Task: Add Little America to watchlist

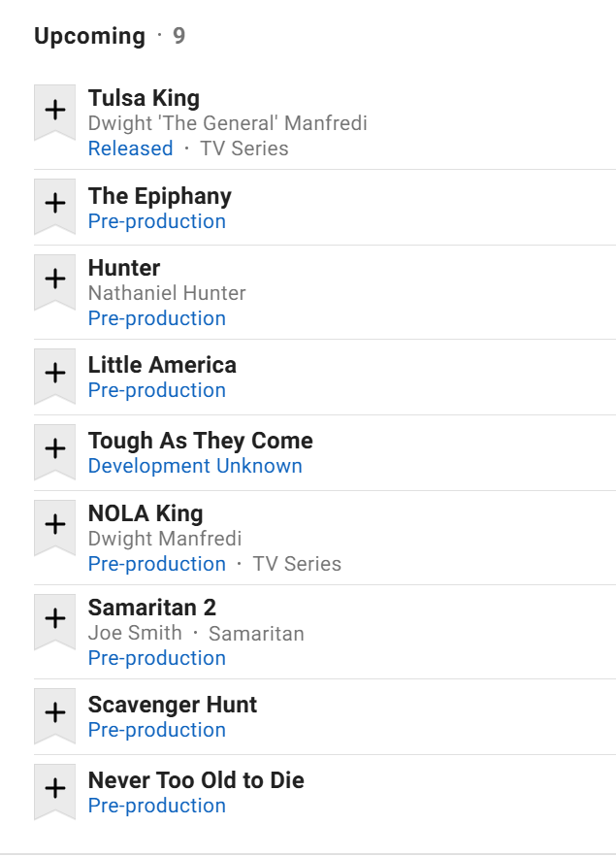Action: pyautogui.click(x=55, y=373)
